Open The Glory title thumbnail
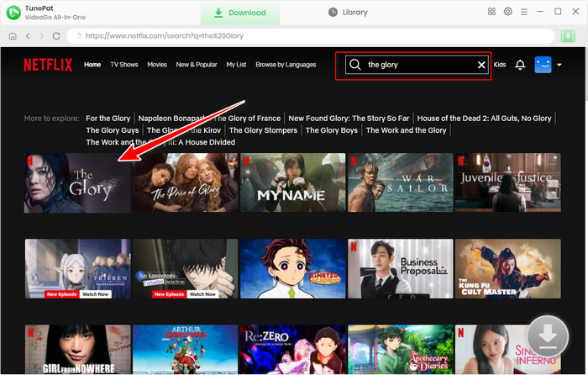 tap(77, 182)
